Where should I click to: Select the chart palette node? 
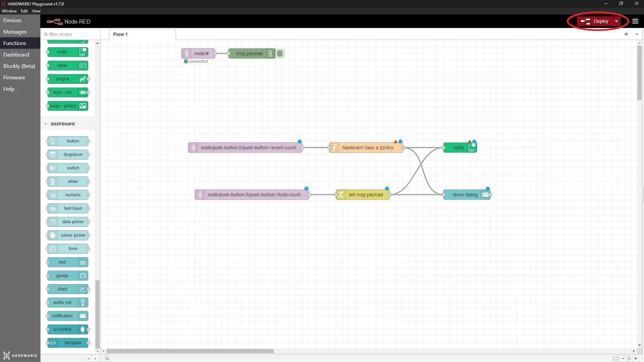[x=68, y=289]
